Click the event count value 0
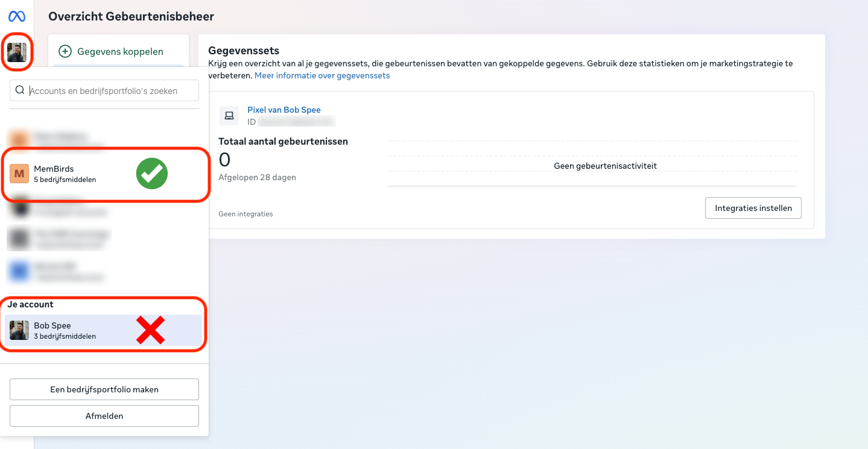This screenshot has width=868, height=449. point(224,160)
